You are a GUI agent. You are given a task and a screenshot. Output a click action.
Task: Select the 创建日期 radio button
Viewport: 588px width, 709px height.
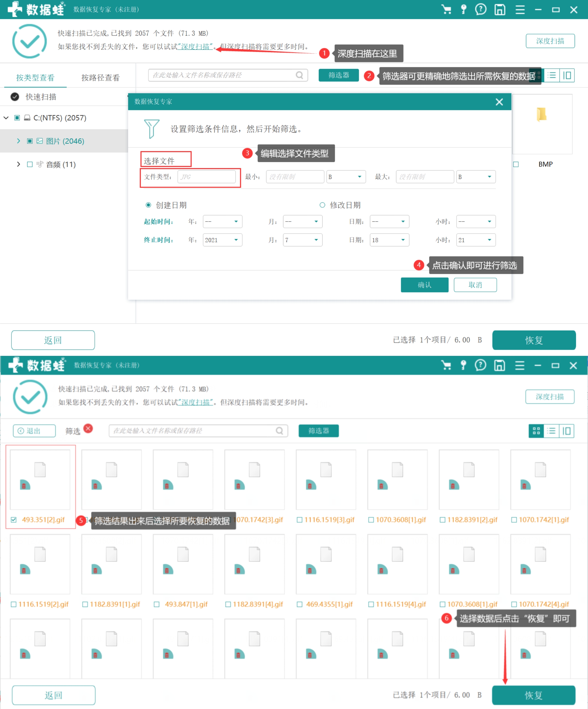coord(148,205)
